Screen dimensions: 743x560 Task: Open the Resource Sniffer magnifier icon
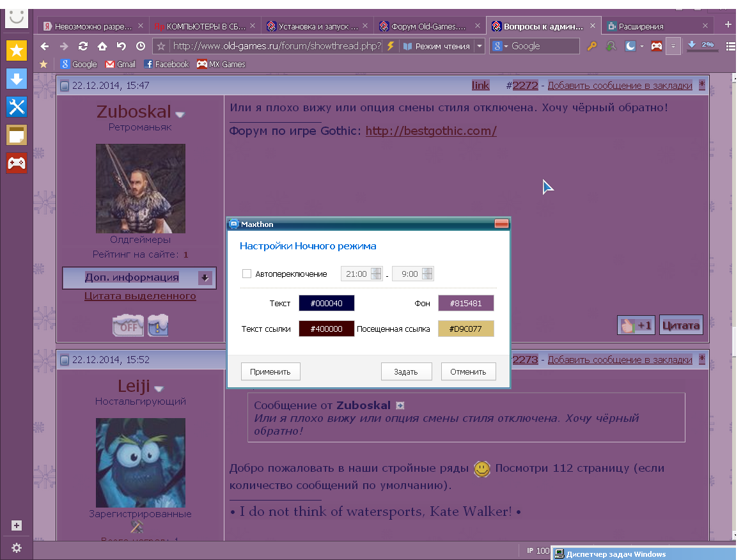[x=610, y=46]
